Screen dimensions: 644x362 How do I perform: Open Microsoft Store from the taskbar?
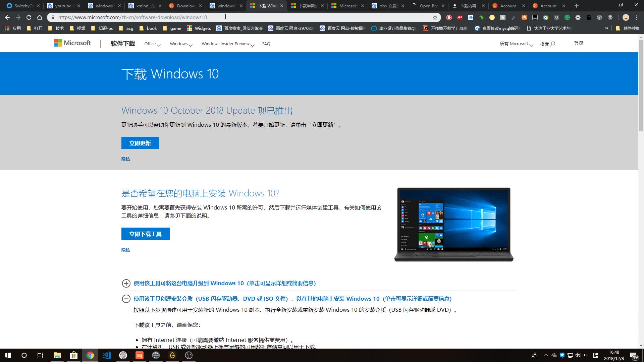tap(74, 355)
